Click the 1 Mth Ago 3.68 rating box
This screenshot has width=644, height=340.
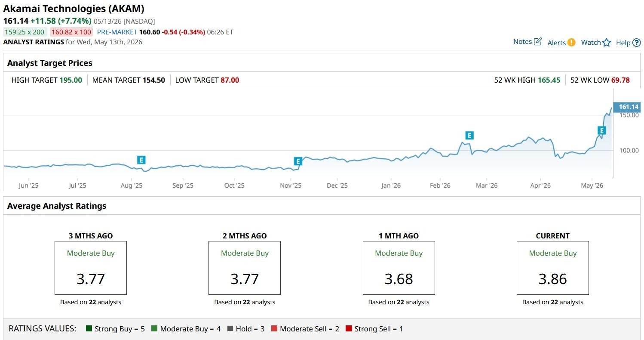[x=399, y=268]
